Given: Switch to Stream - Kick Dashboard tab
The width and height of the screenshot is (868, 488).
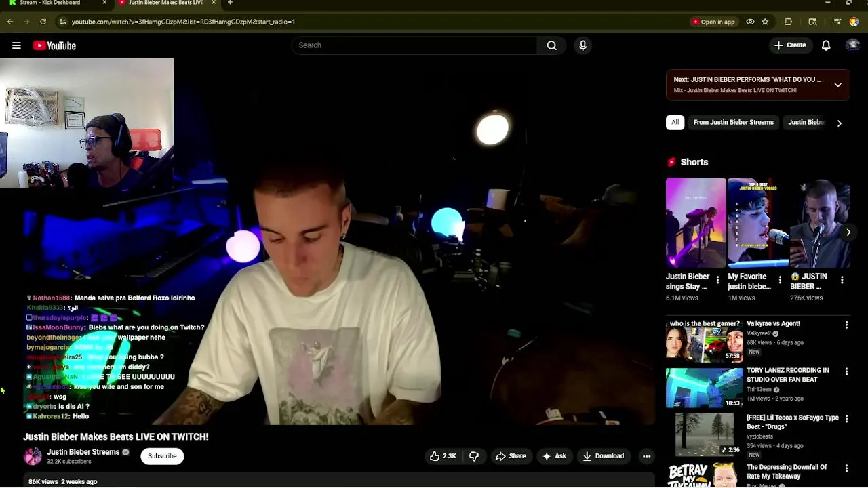Looking at the screenshot, I should coord(51,3).
